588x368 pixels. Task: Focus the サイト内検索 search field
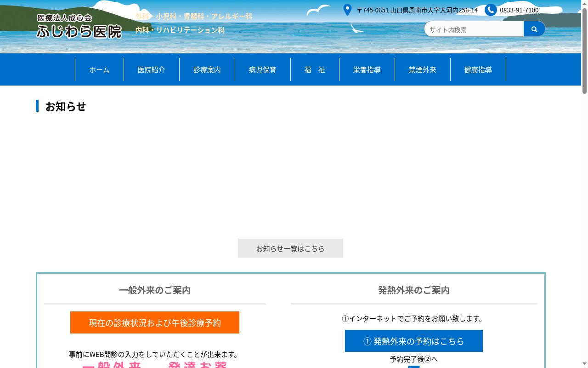474,29
